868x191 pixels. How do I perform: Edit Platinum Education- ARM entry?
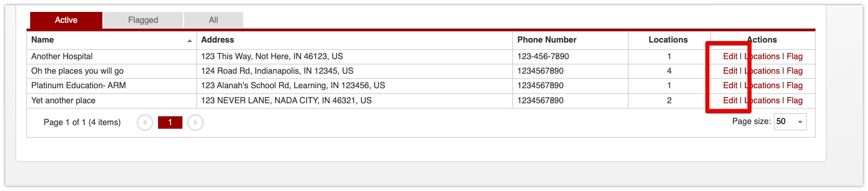click(x=730, y=85)
